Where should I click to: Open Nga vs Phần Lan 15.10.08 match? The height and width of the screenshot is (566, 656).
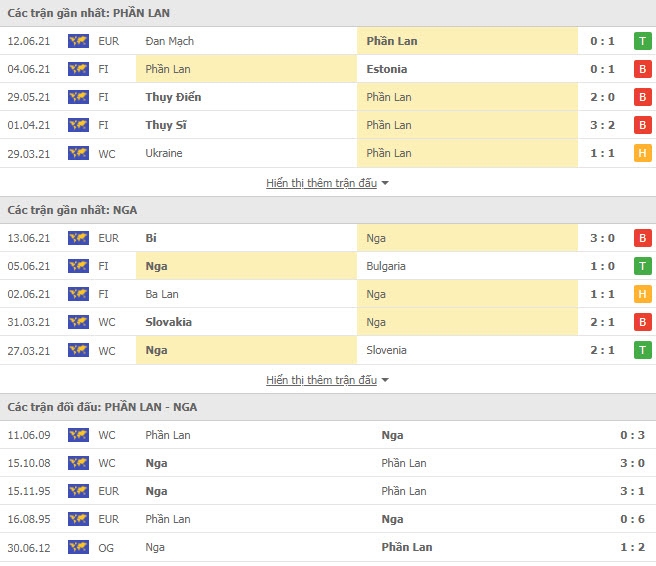click(328, 463)
